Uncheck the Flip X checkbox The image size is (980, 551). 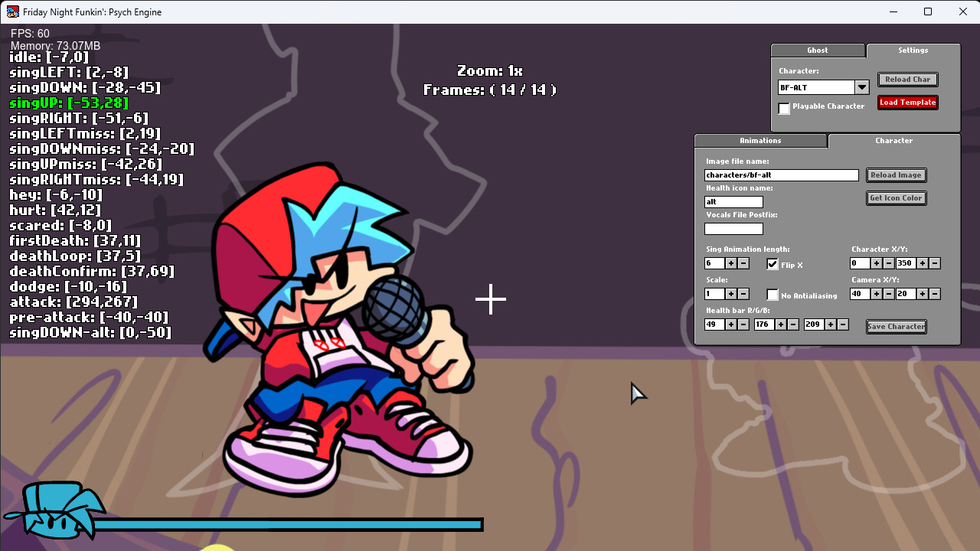tap(773, 264)
